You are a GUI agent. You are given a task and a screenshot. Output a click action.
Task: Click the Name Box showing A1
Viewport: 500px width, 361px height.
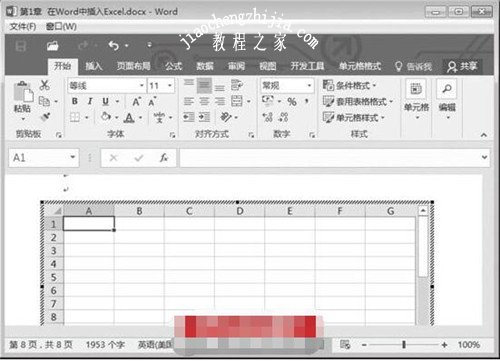coord(44,158)
